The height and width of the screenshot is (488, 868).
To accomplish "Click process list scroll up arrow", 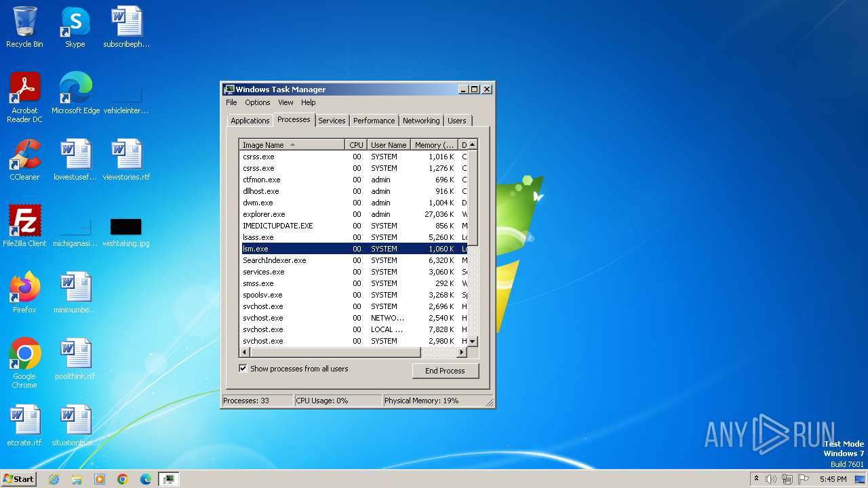I will point(473,144).
